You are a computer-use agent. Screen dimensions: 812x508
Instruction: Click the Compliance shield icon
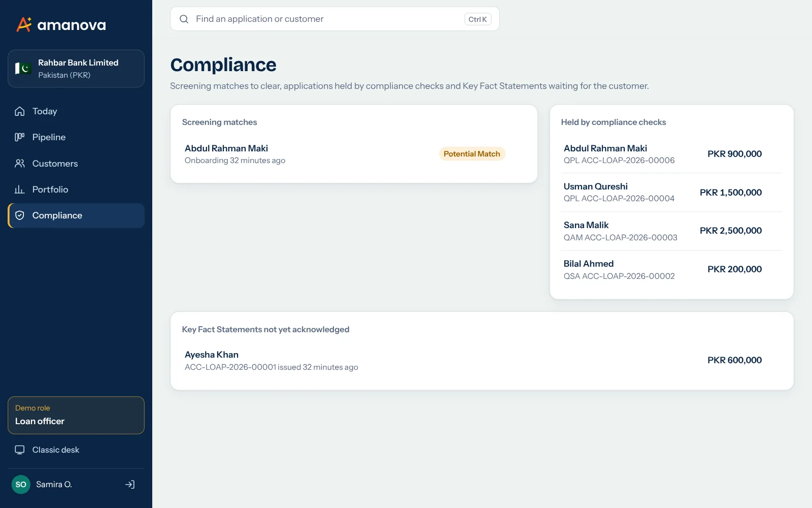click(20, 215)
